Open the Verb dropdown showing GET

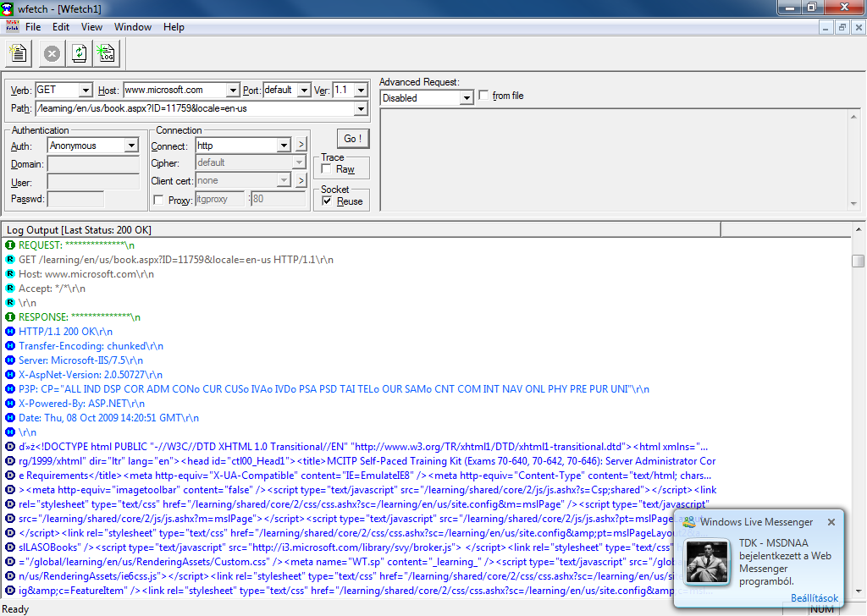(86, 90)
